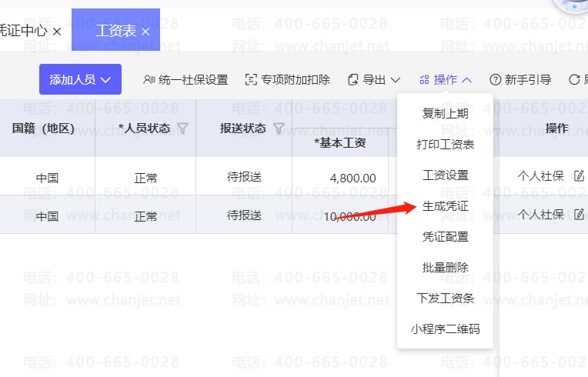Open 专项附加扣除
The width and height of the screenshot is (588, 377).
click(287, 79)
